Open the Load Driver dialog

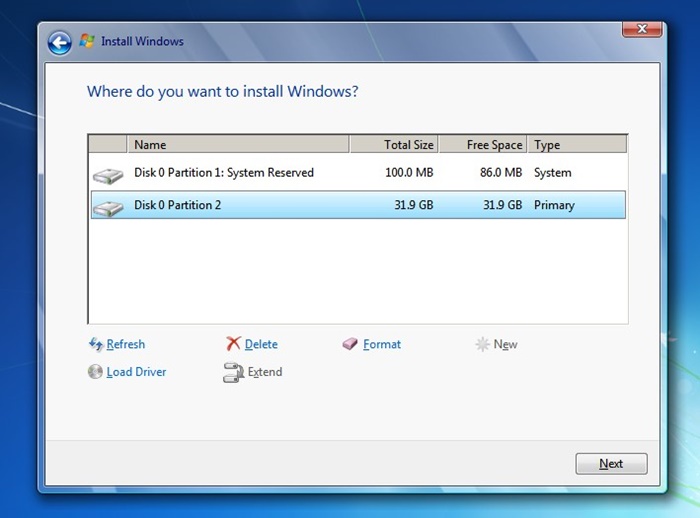pos(136,372)
